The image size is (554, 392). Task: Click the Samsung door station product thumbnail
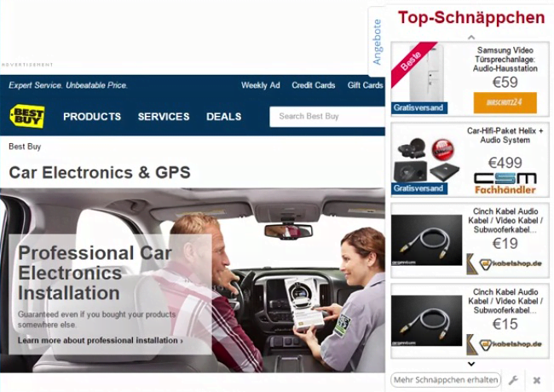tap(426, 73)
